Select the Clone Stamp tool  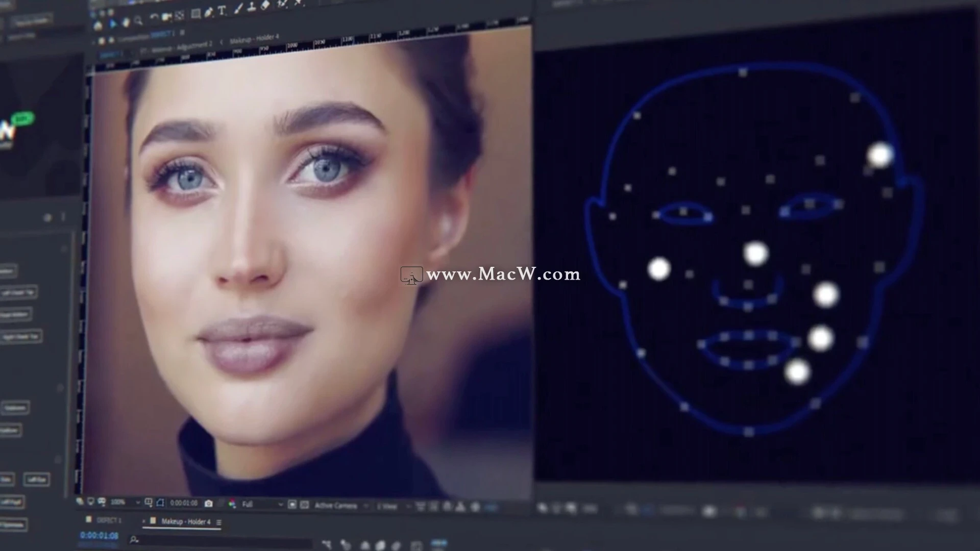pyautogui.click(x=252, y=8)
